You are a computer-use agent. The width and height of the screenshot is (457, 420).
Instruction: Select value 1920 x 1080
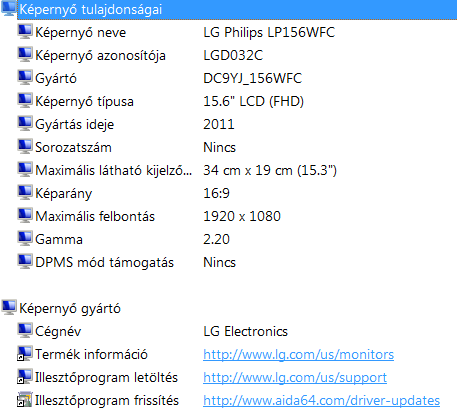click(242, 216)
